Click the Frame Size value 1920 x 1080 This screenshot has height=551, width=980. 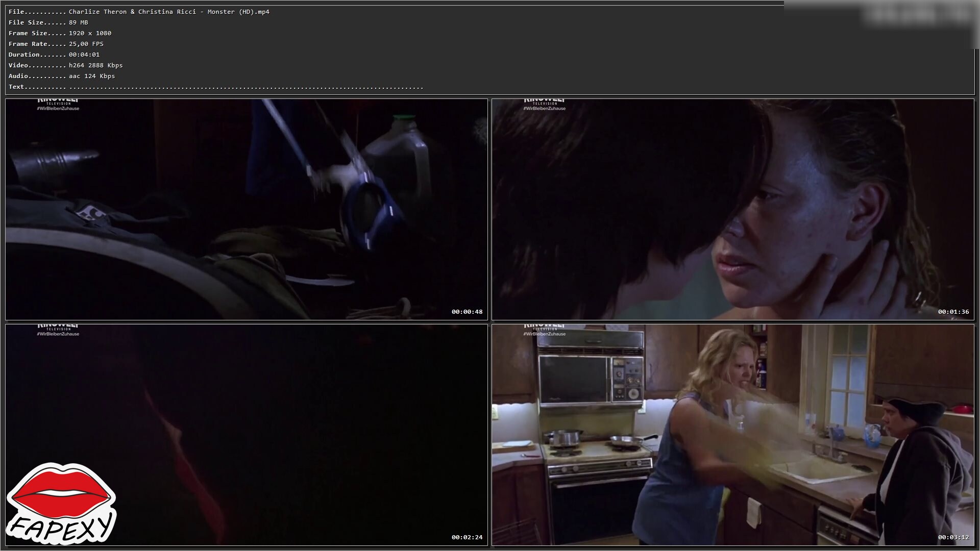90,33
